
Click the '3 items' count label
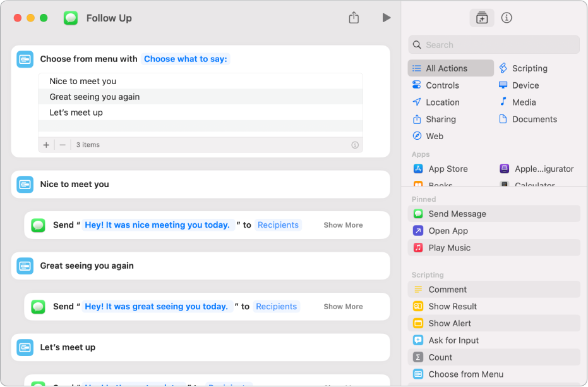click(x=88, y=145)
